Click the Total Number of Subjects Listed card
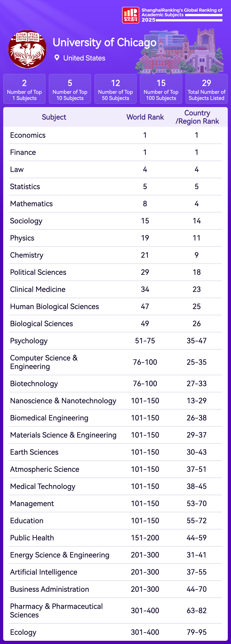 pyautogui.click(x=207, y=89)
